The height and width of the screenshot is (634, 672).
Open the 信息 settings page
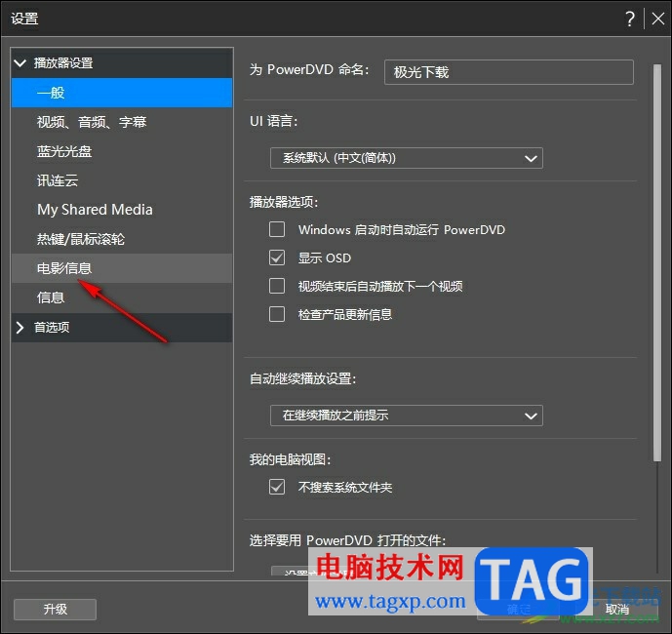[x=122, y=297]
